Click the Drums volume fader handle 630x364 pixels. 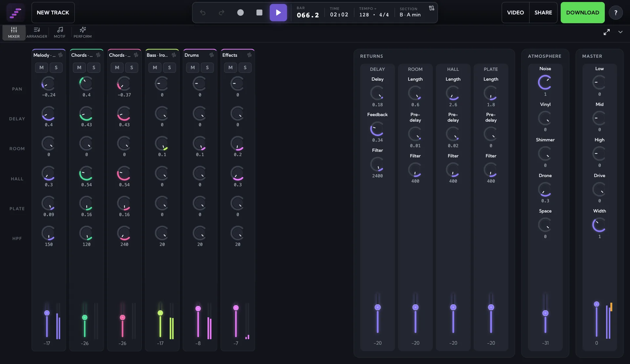pos(198,309)
